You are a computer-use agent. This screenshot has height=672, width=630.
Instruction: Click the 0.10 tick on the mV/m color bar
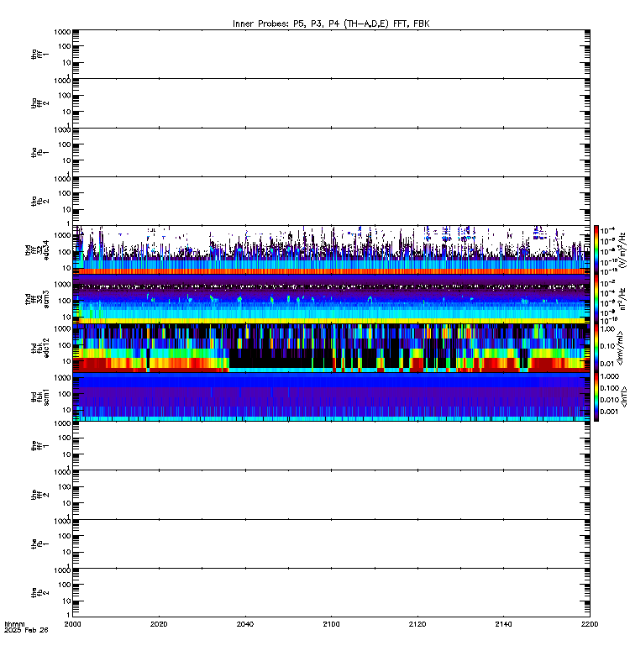(608, 346)
